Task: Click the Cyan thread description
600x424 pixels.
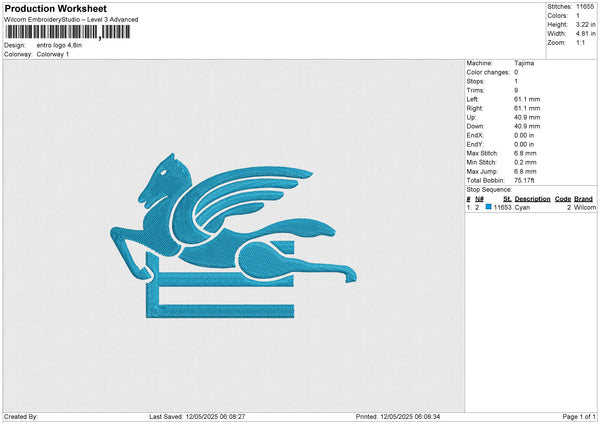Action: (x=522, y=207)
